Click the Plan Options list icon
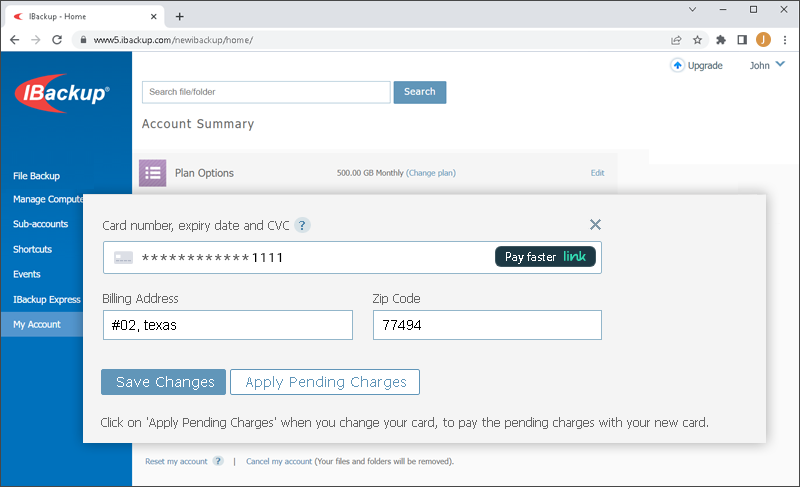 point(153,173)
